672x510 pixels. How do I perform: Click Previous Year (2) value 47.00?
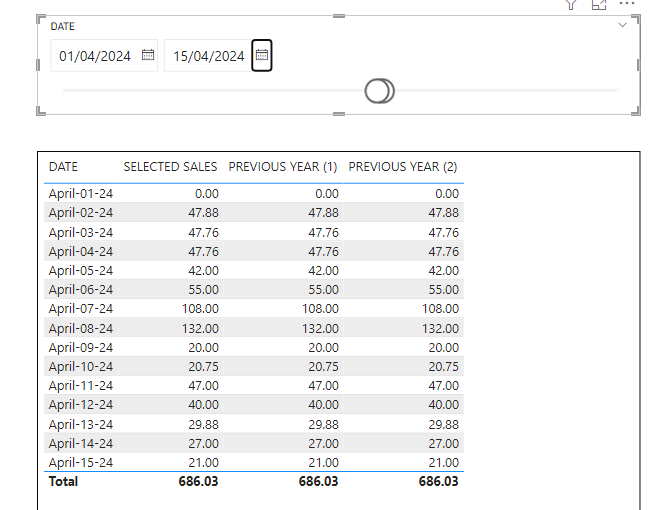click(x=444, y=386)
